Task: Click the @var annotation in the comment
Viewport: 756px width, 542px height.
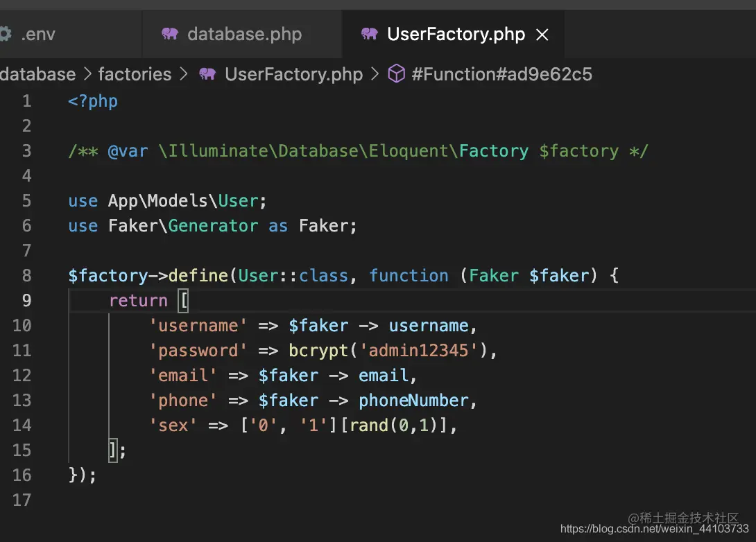Action: (128, 151)
